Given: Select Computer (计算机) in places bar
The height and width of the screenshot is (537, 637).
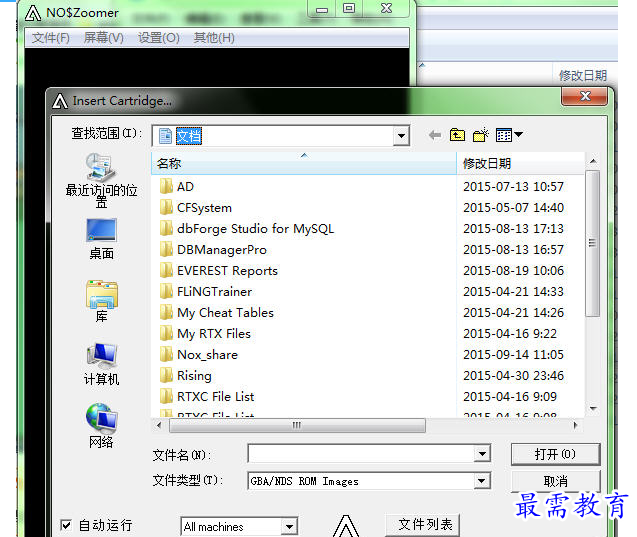Looking at the screenshot, I should coord(101,364).
